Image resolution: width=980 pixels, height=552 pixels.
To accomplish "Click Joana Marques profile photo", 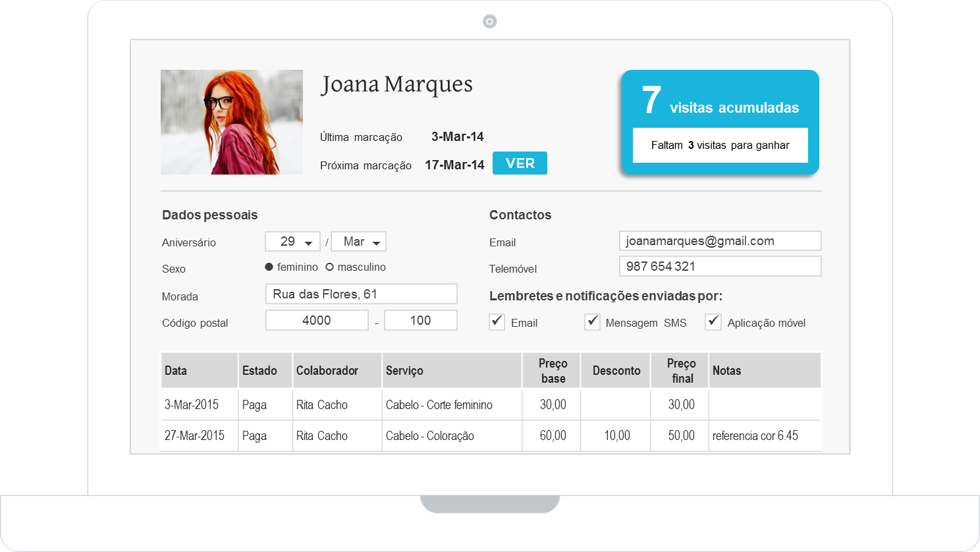I will [231, 123].
